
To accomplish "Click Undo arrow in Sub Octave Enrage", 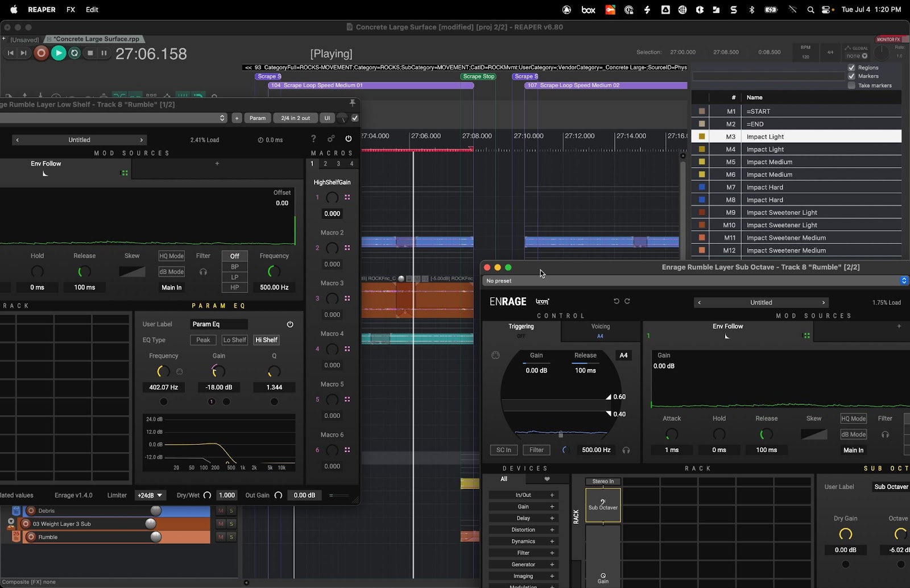I will point(617,301).
